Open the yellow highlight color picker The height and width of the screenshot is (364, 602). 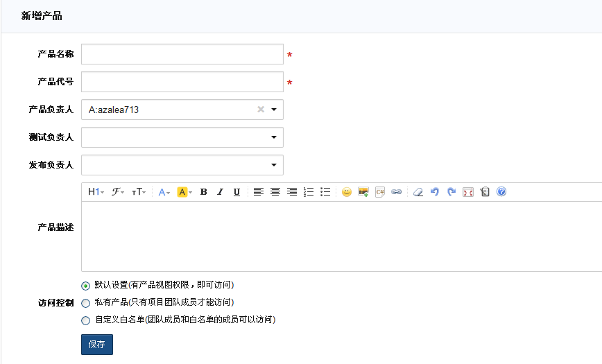click(184, 191)
